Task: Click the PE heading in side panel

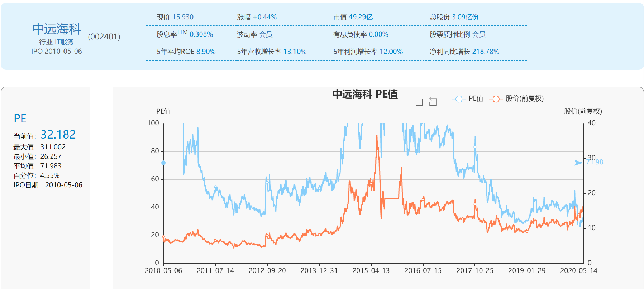Action: click(20, 119)
